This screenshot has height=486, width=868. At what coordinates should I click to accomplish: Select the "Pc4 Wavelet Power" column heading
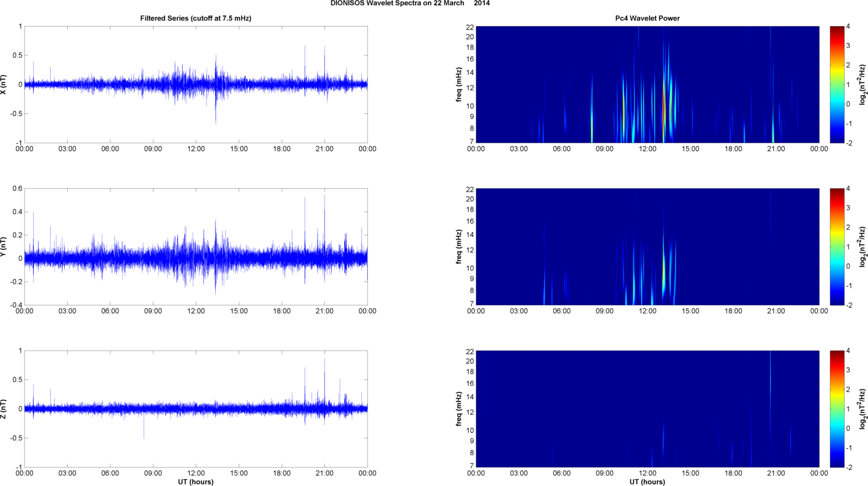click(647, 18)
